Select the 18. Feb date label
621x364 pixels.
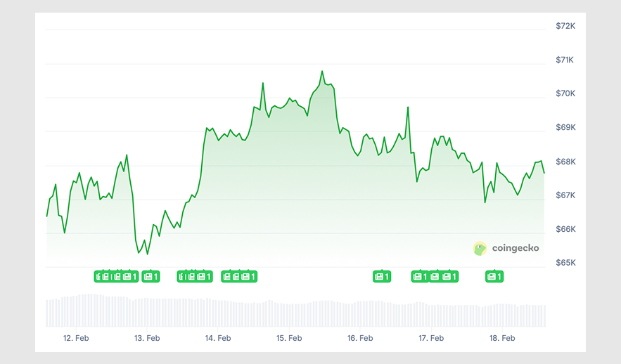point(502,338)
